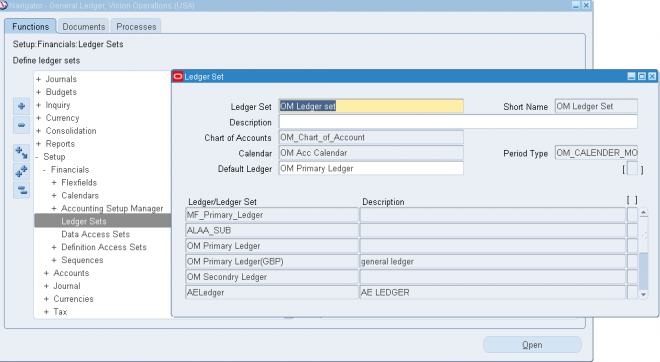The width and height of the screenshot is (660, 362).
Task: Expand the Consolidation tree node
Action: [x=38, y=131]
